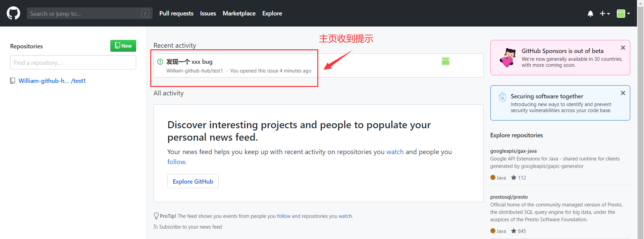Viewport: 644px width, 239px height.
Task: Open the GitHub Sponsors is out of beta heading
Action: [562, 51]
